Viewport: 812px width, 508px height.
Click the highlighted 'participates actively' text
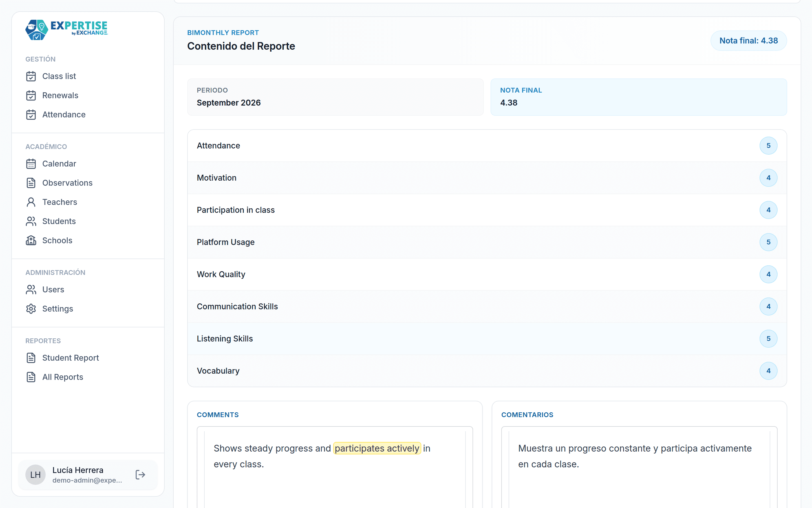pyautogui.click(x=377, y=448)
